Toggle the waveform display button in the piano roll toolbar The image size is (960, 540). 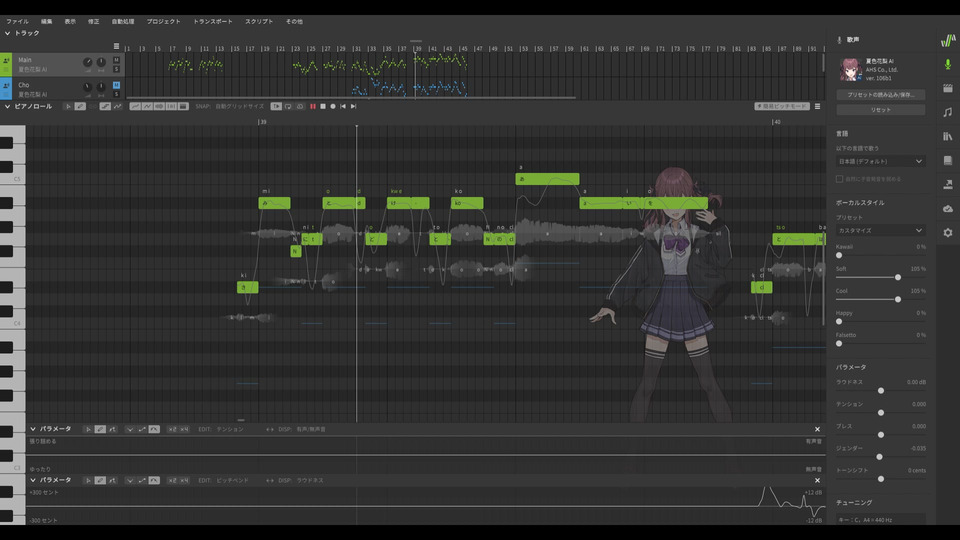point(159,107)
